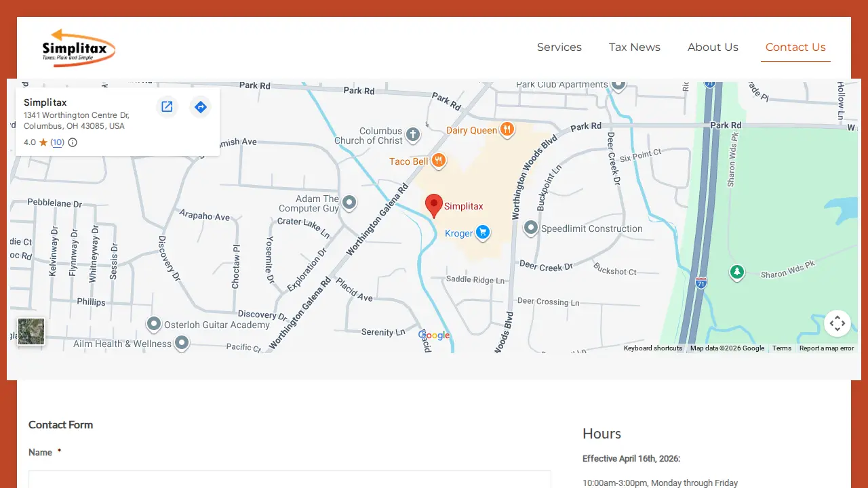
Task: Click the map Terms link
Action: 782,348
